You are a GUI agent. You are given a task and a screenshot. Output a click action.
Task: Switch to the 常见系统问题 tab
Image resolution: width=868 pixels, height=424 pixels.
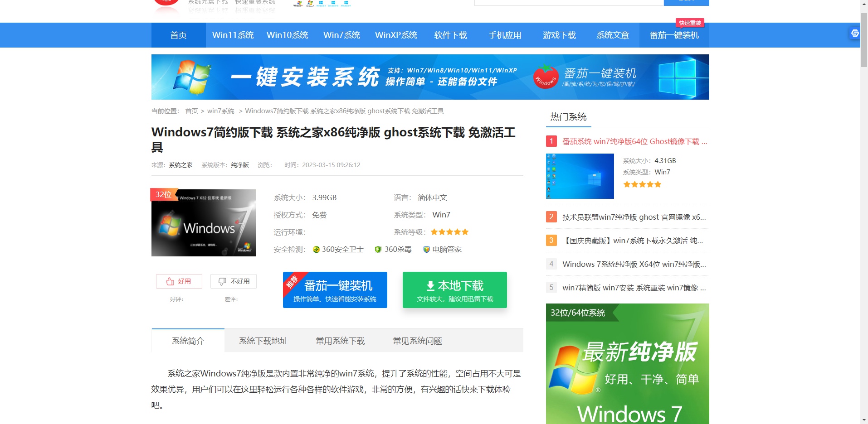point(418,341)
